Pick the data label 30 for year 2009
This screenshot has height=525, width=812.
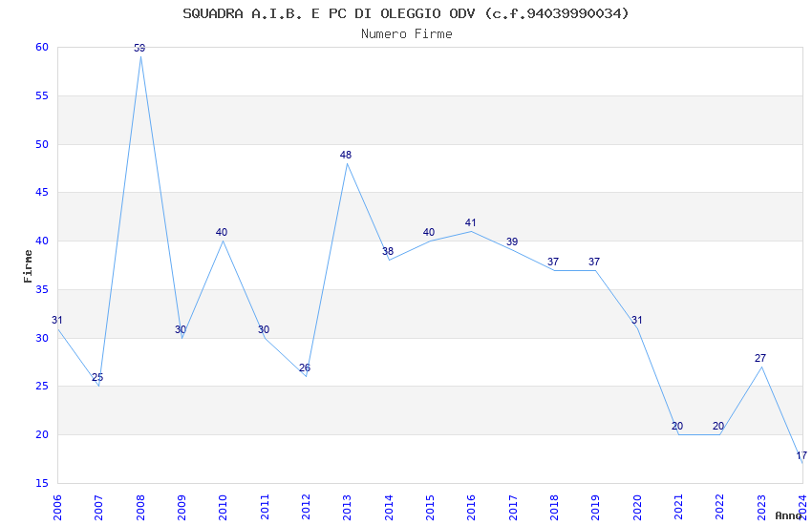tap(181, 329)
